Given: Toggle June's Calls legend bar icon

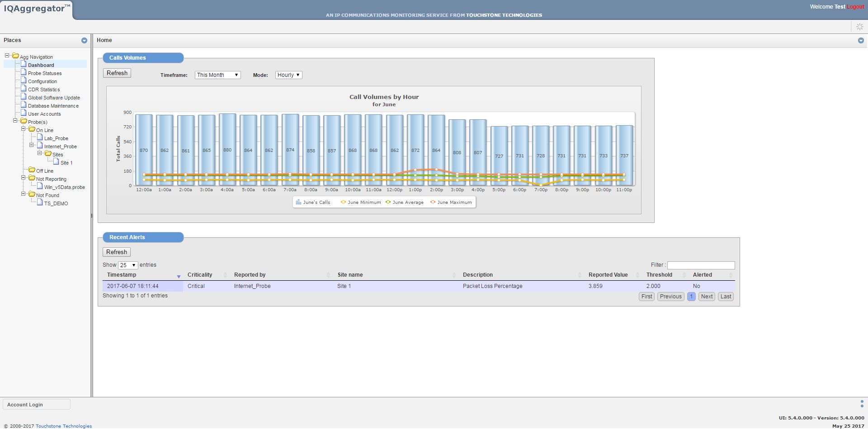Looking at the screenshot, I should (298, 202).
